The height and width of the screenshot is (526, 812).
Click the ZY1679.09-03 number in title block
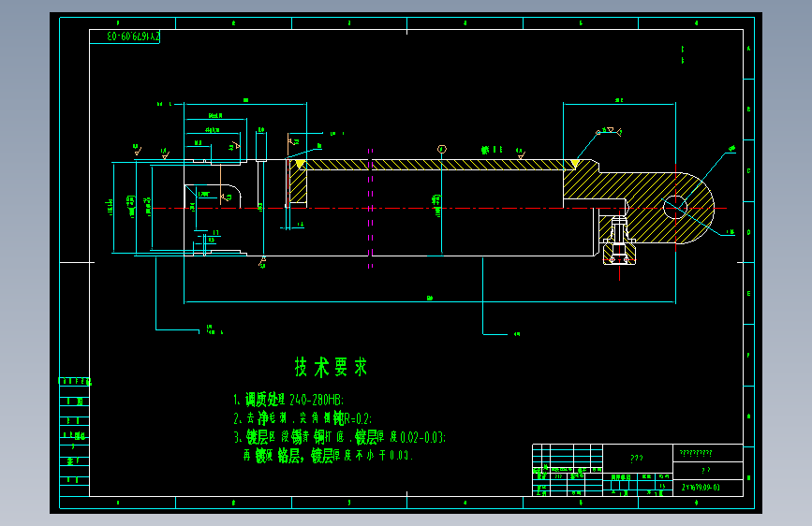tap(701, 488)
